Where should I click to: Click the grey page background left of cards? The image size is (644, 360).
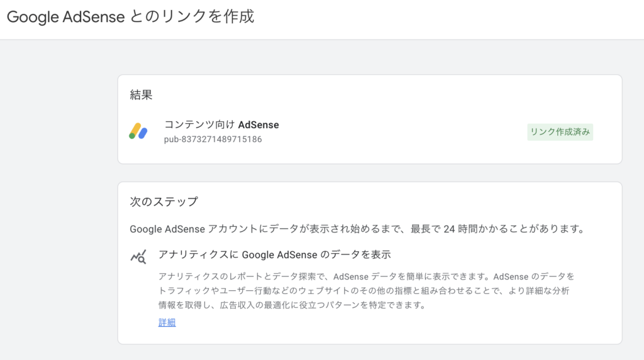click(58, 205)
